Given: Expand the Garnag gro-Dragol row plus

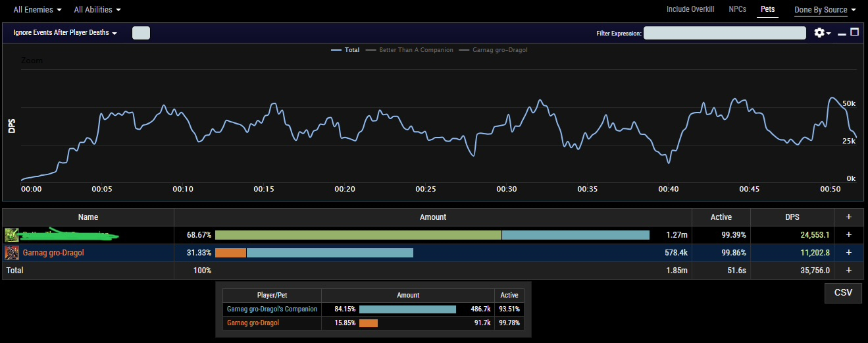Looking at the screenshot, I should point(849,253).
